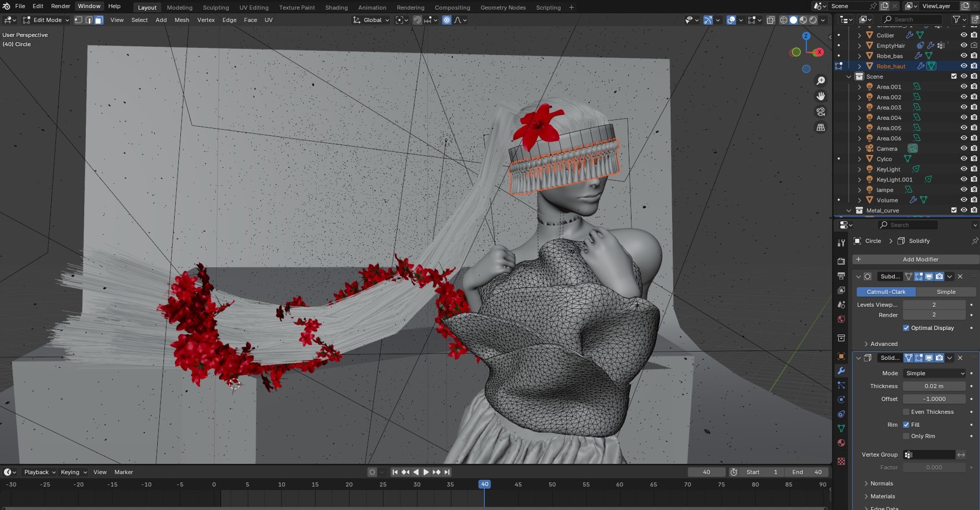
Task: Open the Material properties tab icon
Action: pos(841,443)
